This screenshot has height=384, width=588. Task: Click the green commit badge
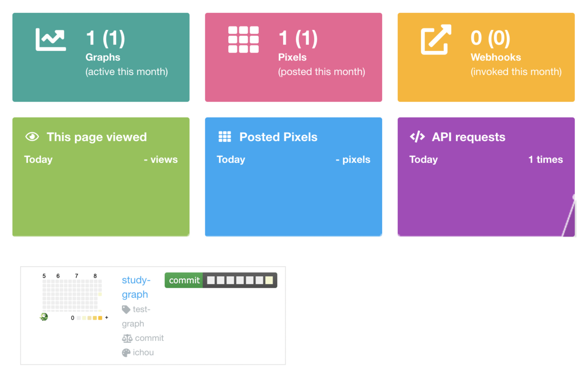[184, 280]
